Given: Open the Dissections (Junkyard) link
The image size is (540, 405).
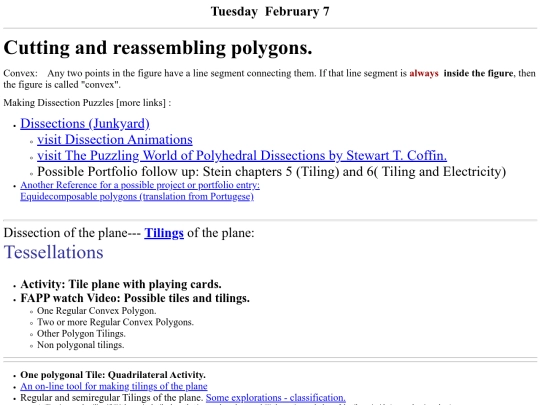Looking at the screenshot, I should 85,124.
